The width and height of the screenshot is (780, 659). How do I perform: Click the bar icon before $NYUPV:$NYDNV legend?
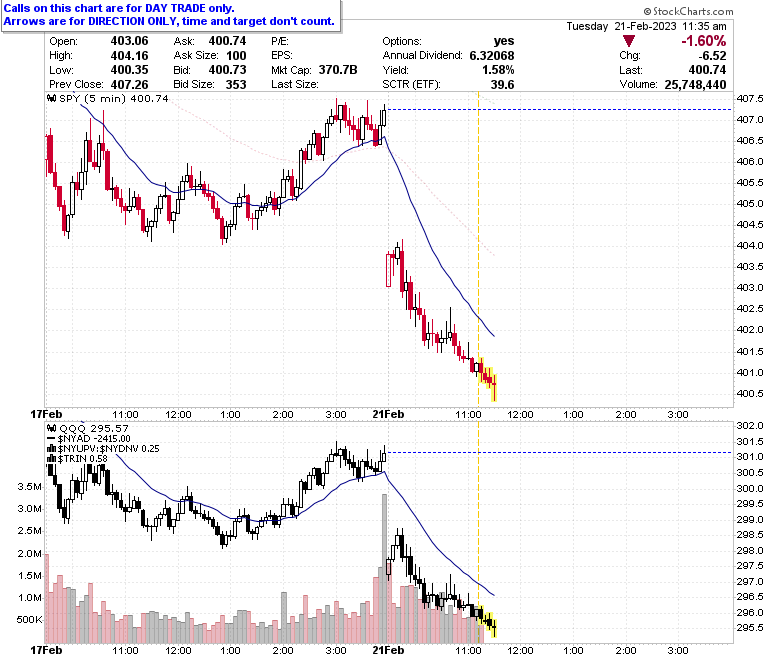(51, 449)
